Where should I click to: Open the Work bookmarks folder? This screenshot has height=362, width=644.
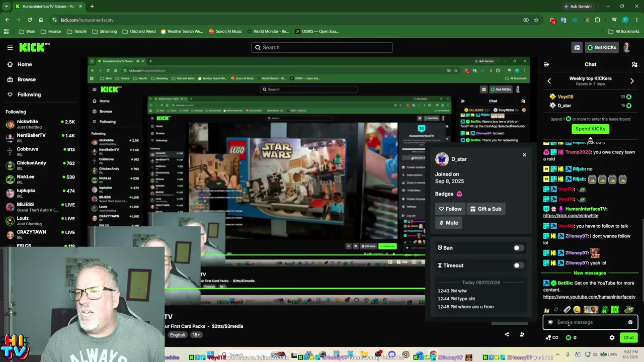pyautogui.click(x=26, y=31)
